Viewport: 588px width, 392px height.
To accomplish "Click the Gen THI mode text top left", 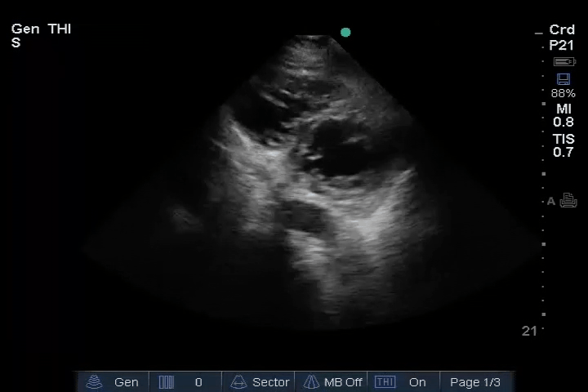I will click(41, 29).
